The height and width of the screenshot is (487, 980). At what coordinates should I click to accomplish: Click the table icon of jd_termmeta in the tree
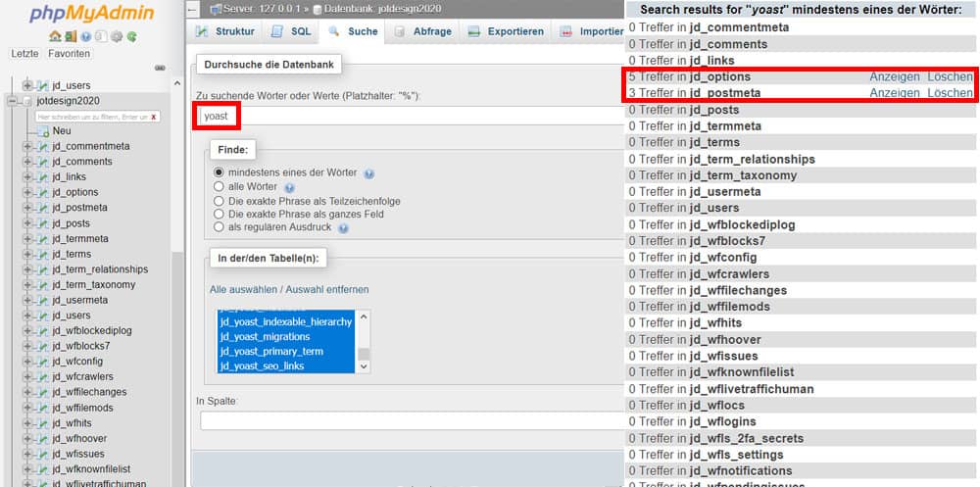[43, 239]
